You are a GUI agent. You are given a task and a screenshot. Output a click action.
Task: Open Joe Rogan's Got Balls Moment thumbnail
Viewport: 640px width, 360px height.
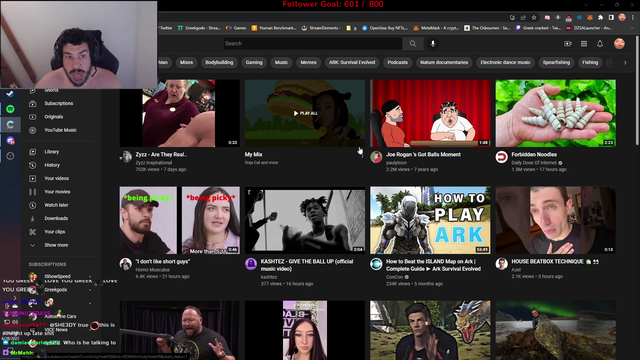click(430, 113)
